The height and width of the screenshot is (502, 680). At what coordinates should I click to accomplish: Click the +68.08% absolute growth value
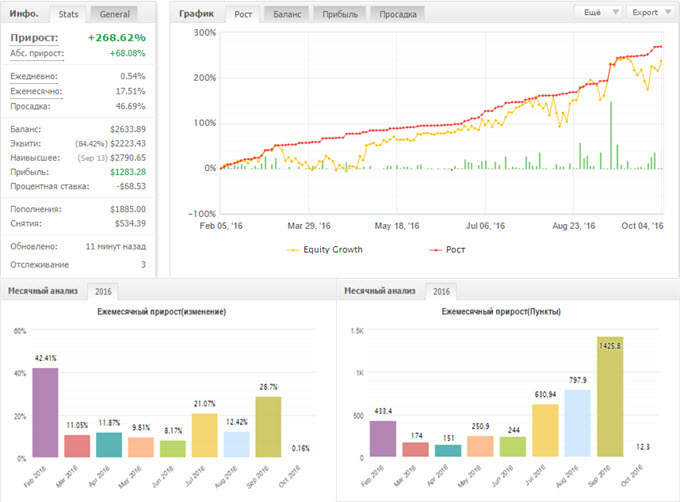(127, 53)
